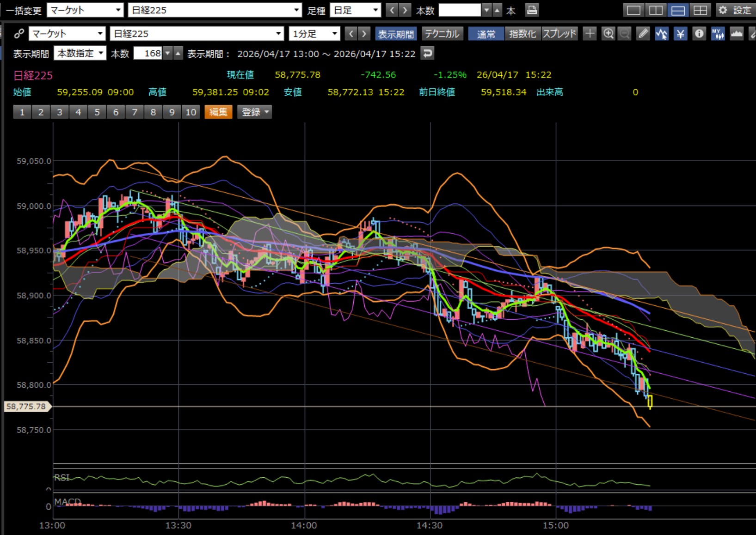
Task: Click the chain link icon beside マーケット
Action: 19,34
